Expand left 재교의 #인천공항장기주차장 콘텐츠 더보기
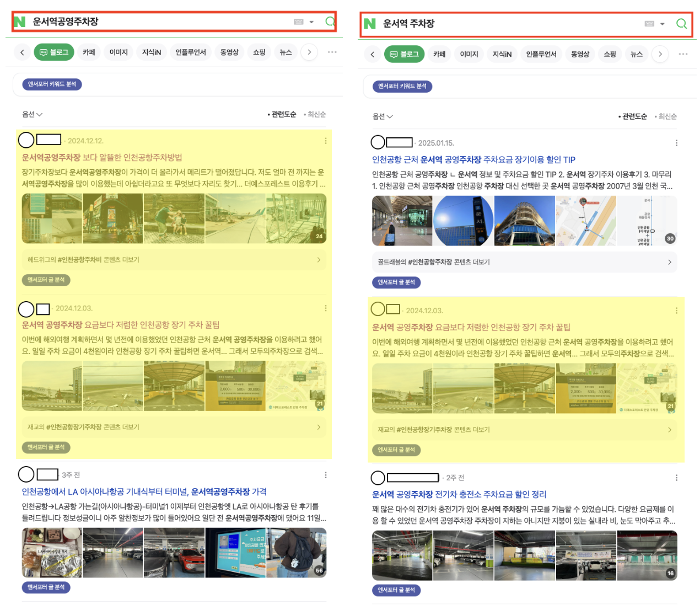 click(x=174, y=427)
